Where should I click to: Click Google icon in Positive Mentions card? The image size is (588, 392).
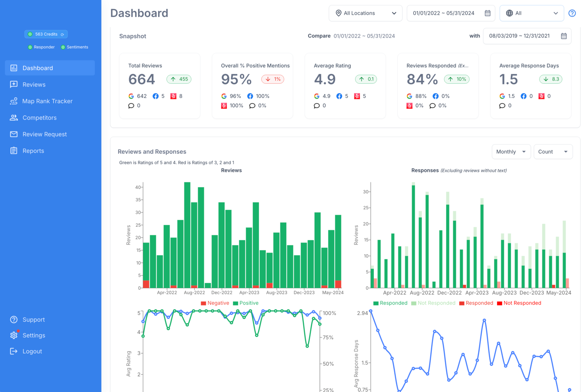coord(224,96)
